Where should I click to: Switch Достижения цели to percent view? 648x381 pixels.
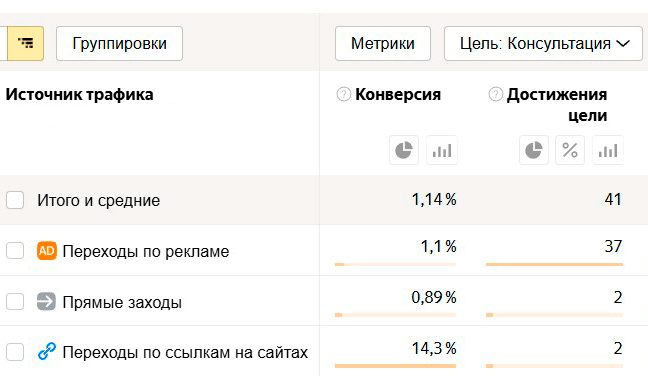pos(570,150)
